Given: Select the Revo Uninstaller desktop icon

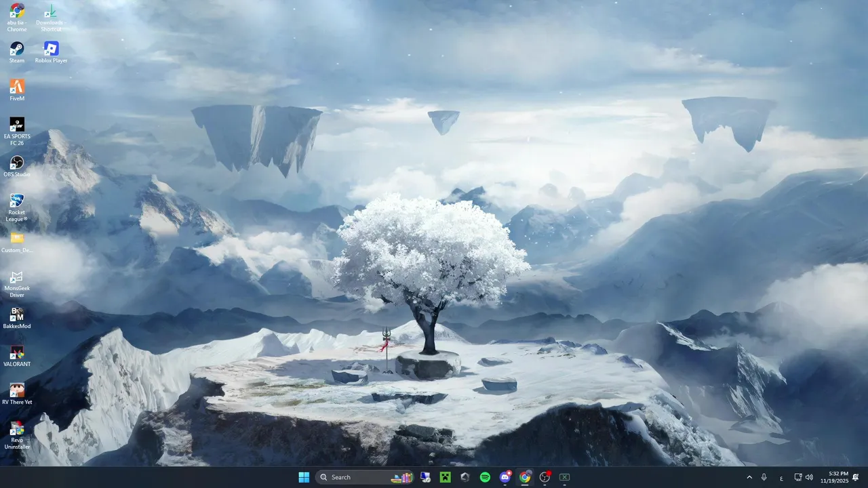Looking at the screenshot, I should (17, 436).
